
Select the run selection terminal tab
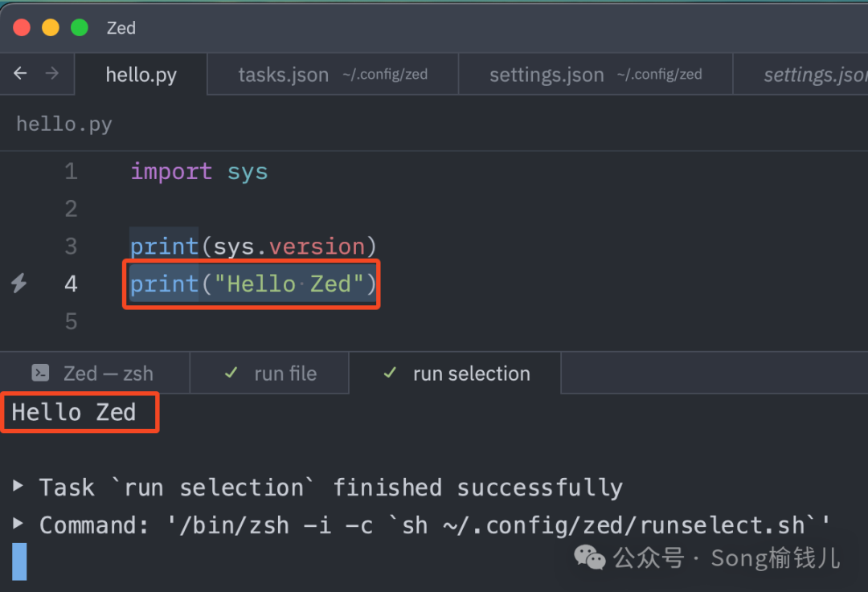[x=455, y=374]
